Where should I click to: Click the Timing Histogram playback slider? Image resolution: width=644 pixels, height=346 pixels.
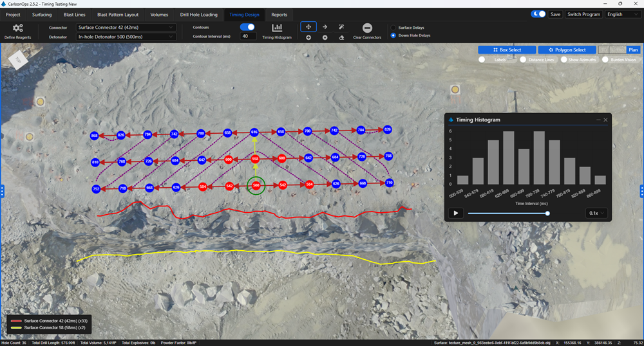507,213
